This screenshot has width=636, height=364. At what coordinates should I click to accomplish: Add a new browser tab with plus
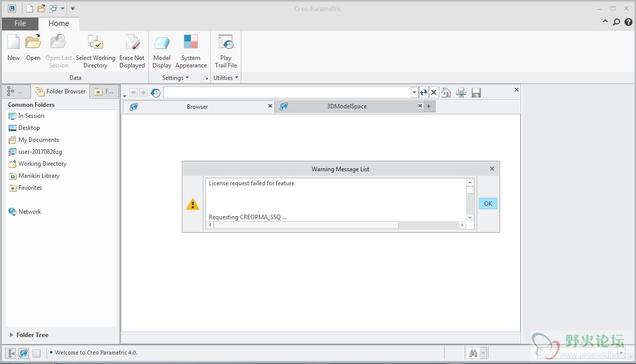(x=429, y=106)
